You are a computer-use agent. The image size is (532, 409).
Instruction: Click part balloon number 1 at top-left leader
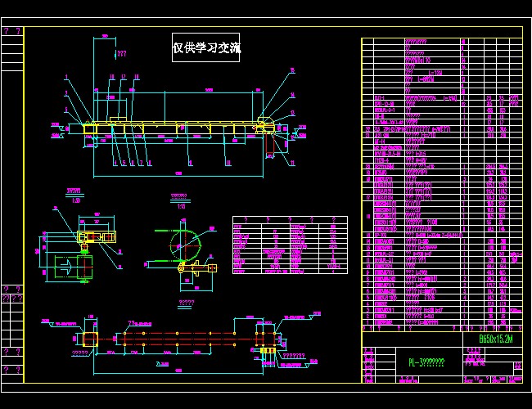66,78
